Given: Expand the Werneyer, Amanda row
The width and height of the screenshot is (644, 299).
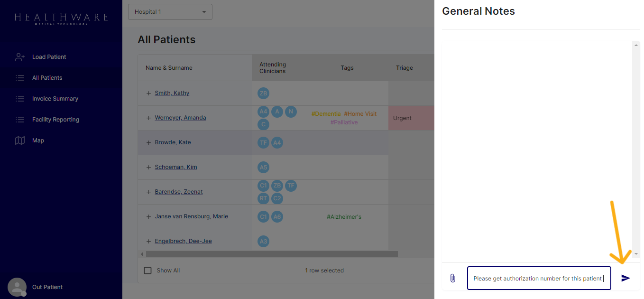Looking at the screenshot, I should point(148,118).
